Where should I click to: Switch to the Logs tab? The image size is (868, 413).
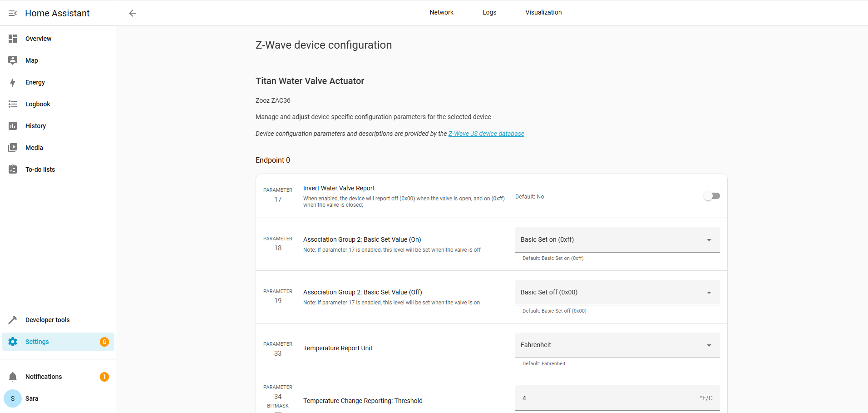point(489,12)
